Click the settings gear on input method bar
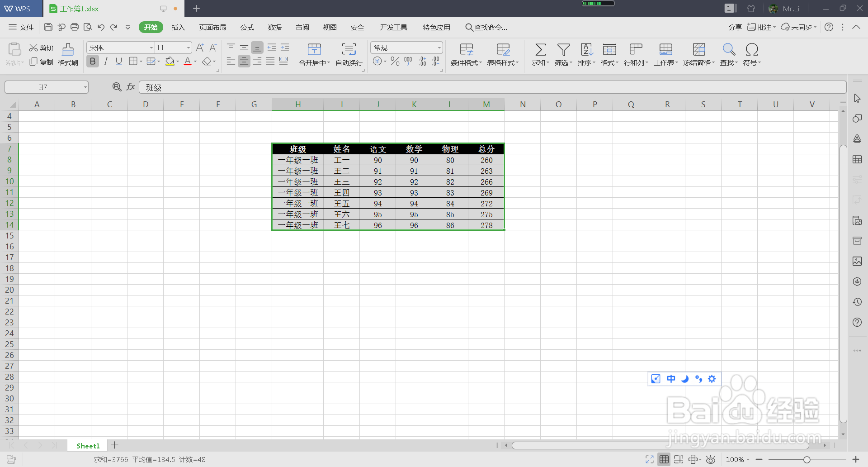This screenshot has width=868, height=467. (712, 379)
